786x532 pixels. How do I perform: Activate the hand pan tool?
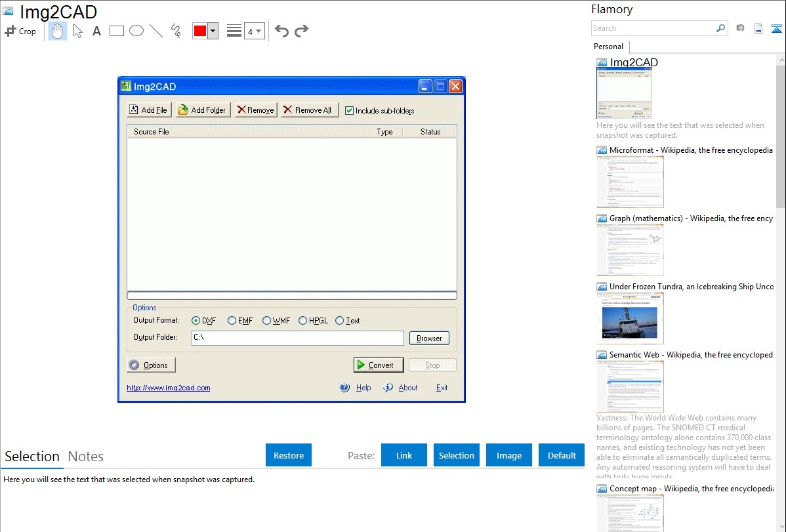click(x=58, y=31)
